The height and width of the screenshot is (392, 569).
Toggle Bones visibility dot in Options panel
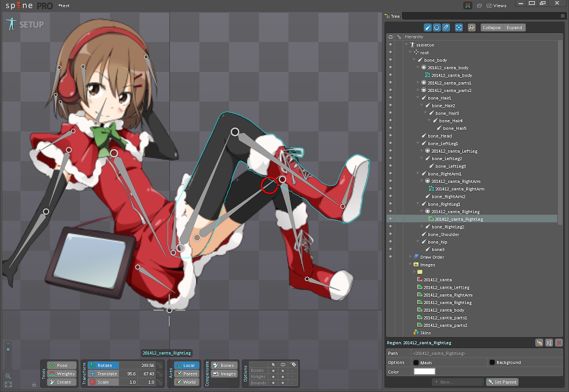(x=283, y=371)
